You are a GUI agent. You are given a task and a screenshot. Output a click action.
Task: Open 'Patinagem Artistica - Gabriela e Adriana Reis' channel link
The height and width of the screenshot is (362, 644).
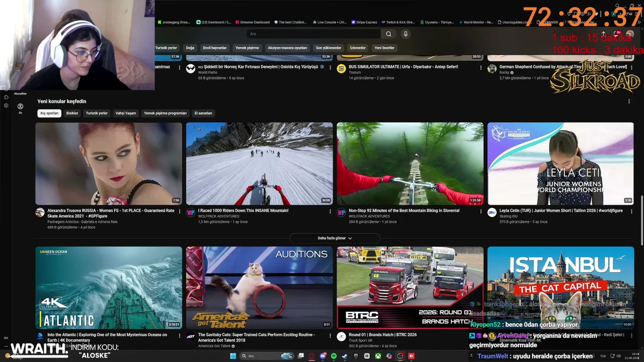point(83,222)
